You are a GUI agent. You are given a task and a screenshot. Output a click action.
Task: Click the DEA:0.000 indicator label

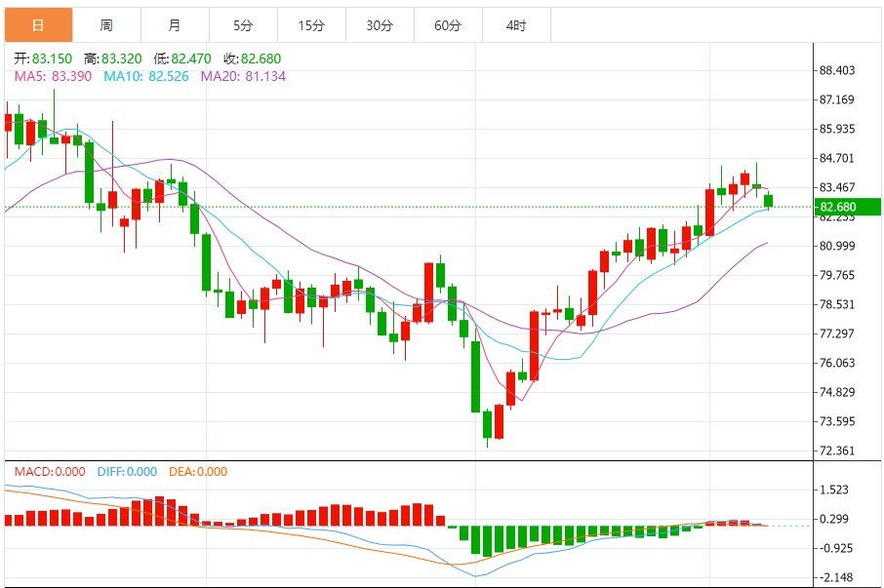click(198, 471)
